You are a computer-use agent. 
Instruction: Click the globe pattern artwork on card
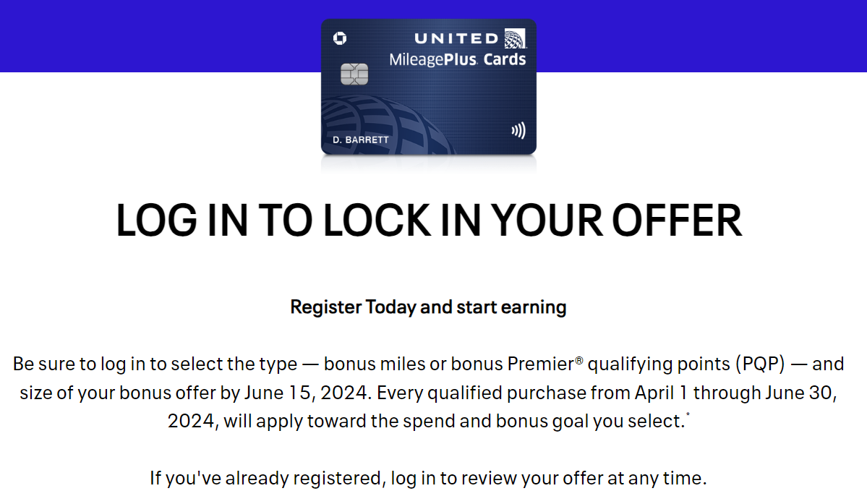click(387, 126)
